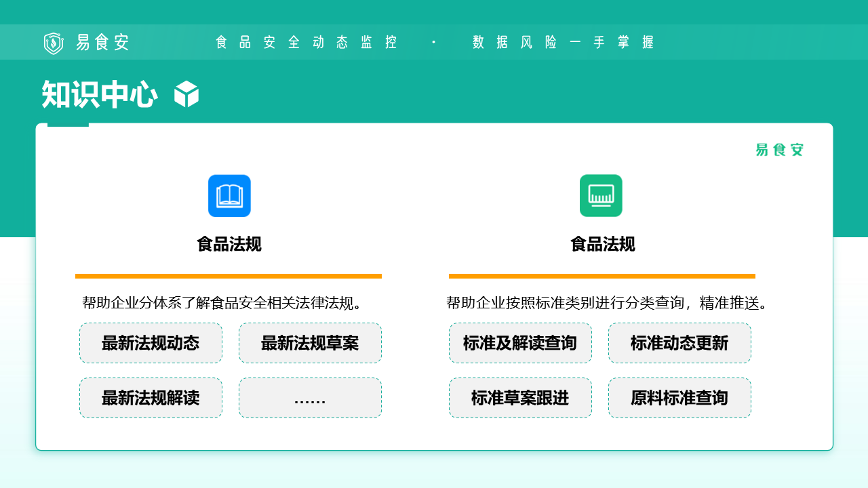Open 标准及解读查询
Image resolution: width=868 pixels, height=488 pixels.
[x=520, y=343]
